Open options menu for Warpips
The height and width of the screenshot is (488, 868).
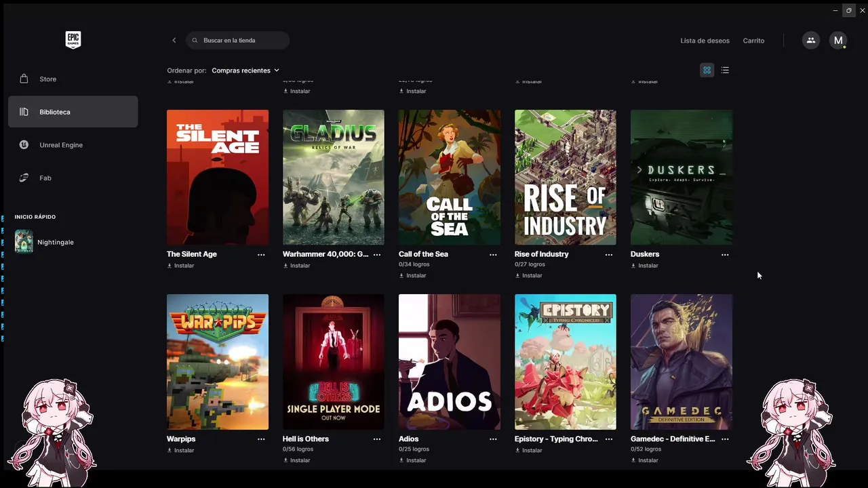click(261, 439)
